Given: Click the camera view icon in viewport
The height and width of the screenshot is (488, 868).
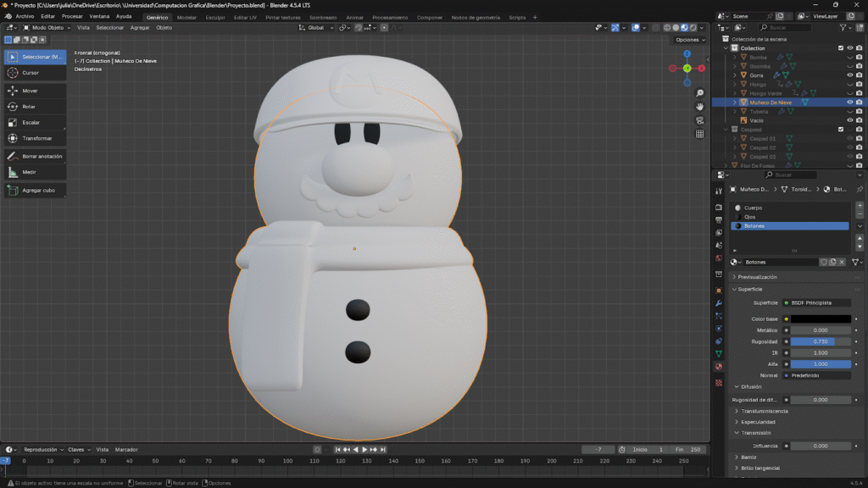Looking at the screenshot, I should coord(700,120).
